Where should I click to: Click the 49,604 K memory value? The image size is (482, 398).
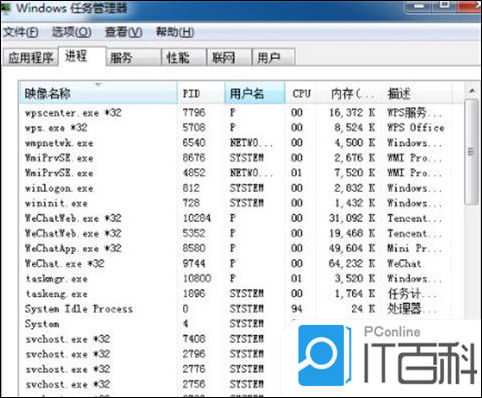352,248
